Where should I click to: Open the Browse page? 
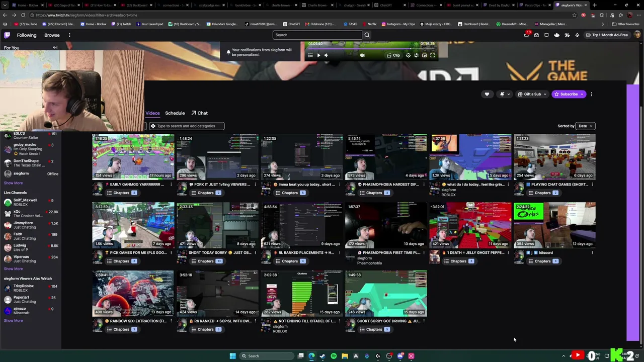[x=52, y=35]
